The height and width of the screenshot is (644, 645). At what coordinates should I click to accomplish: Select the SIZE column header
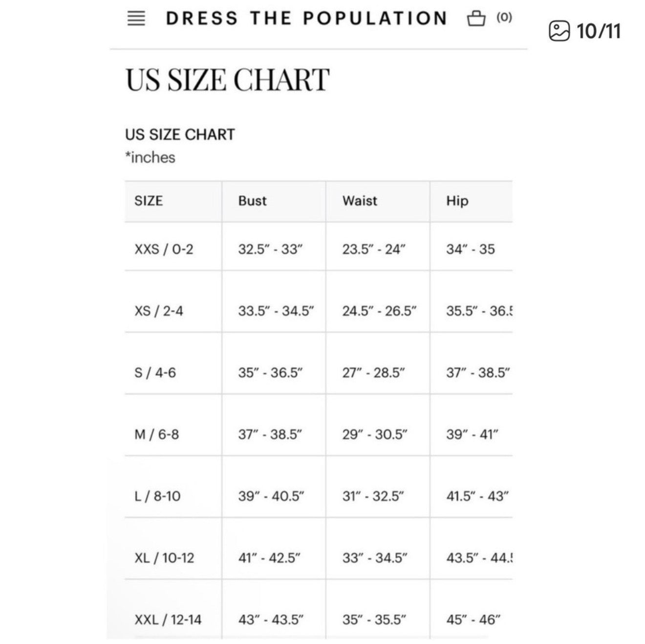(x=149, y=201)
